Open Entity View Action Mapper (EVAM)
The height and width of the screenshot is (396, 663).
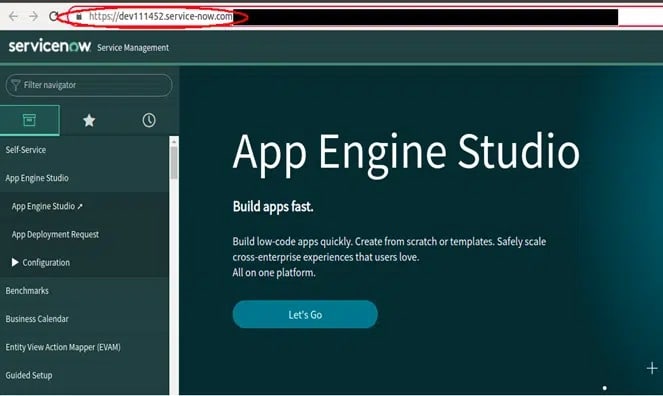pyautogui.click(x=63, y=347)
